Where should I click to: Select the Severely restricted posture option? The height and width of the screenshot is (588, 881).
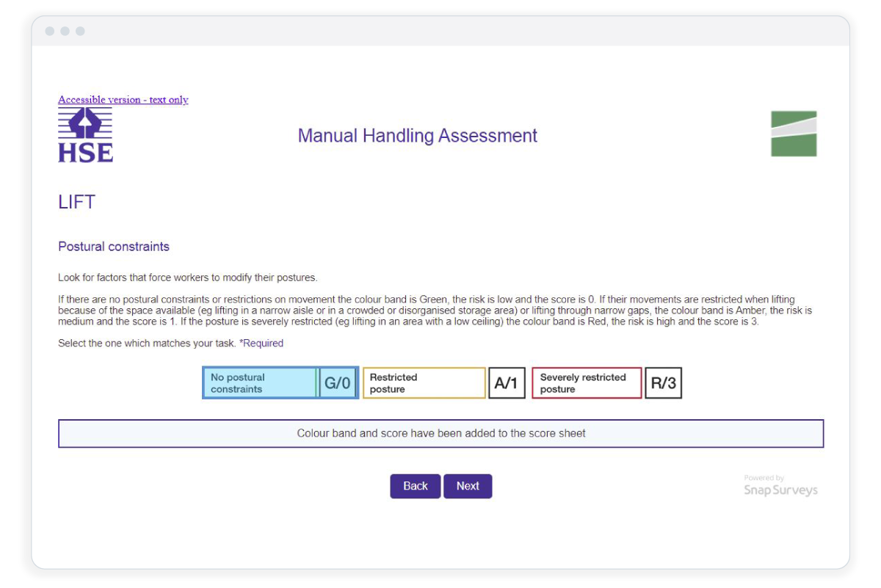point(587,383)
